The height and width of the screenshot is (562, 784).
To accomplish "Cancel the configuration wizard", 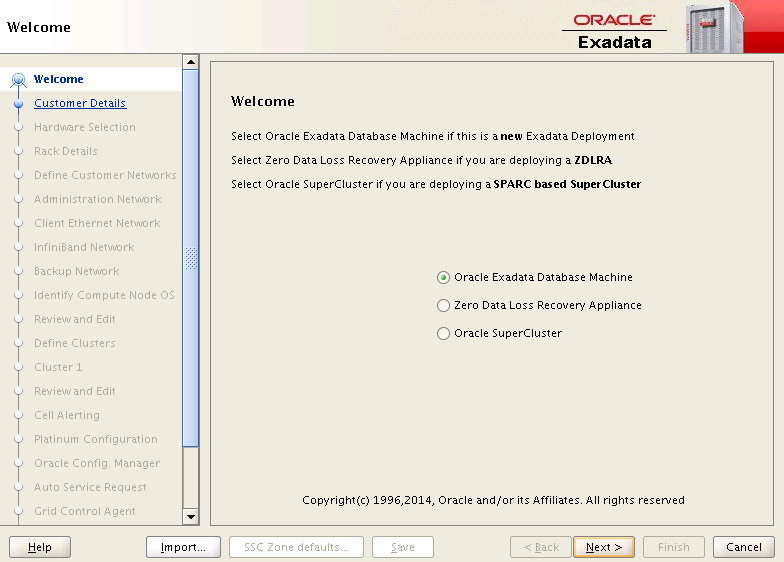I will click(x=744, y=547).
